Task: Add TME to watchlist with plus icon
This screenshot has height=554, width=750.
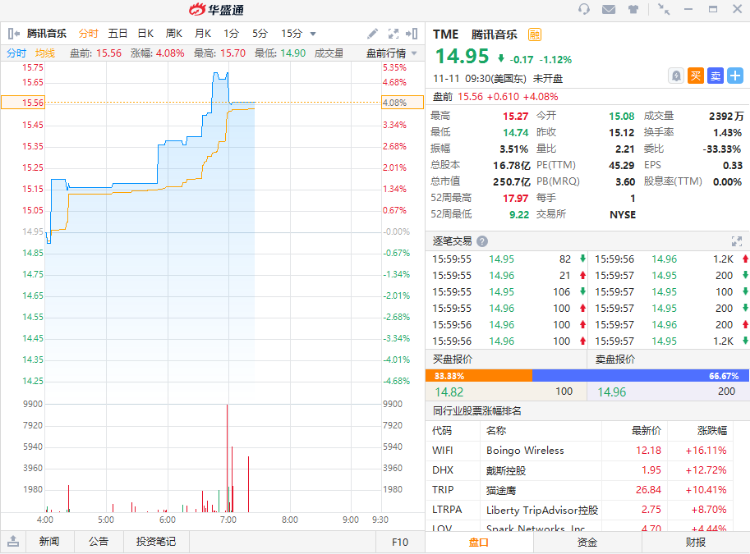Action: tap(735, 75)
